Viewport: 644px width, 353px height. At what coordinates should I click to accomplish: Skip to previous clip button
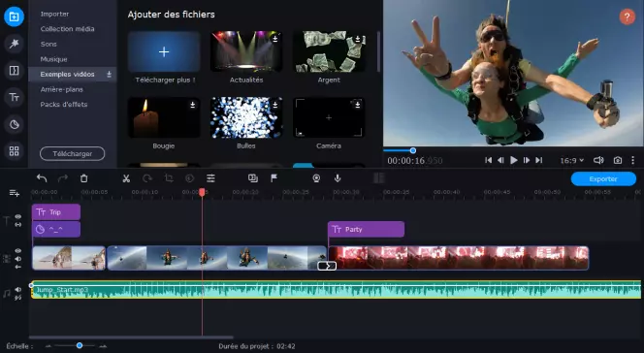point(488,160)
